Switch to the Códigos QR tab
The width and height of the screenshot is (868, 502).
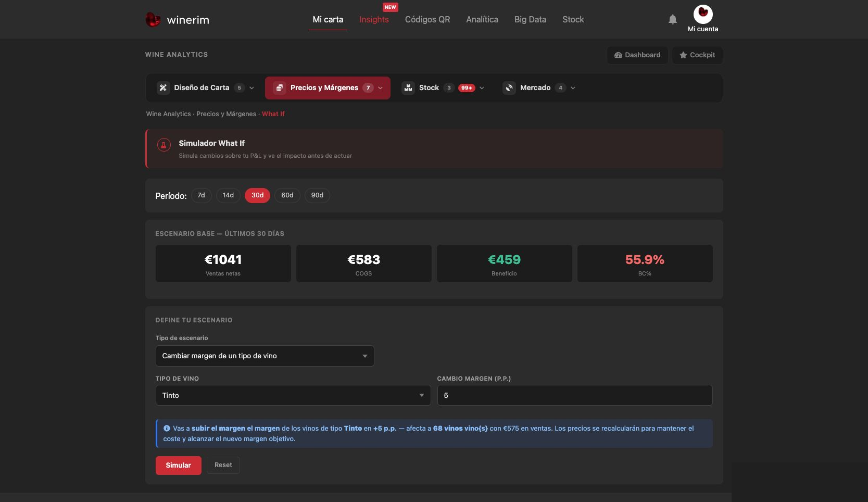(427, 19)
